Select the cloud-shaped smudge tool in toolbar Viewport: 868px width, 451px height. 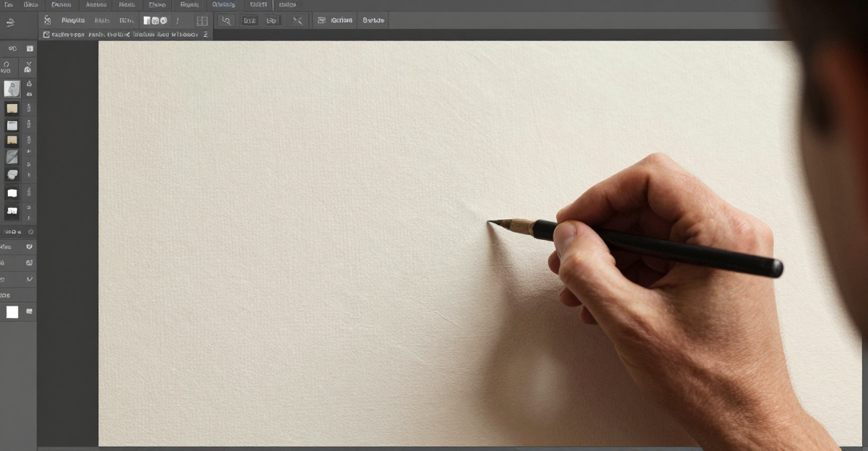point(12,174)
